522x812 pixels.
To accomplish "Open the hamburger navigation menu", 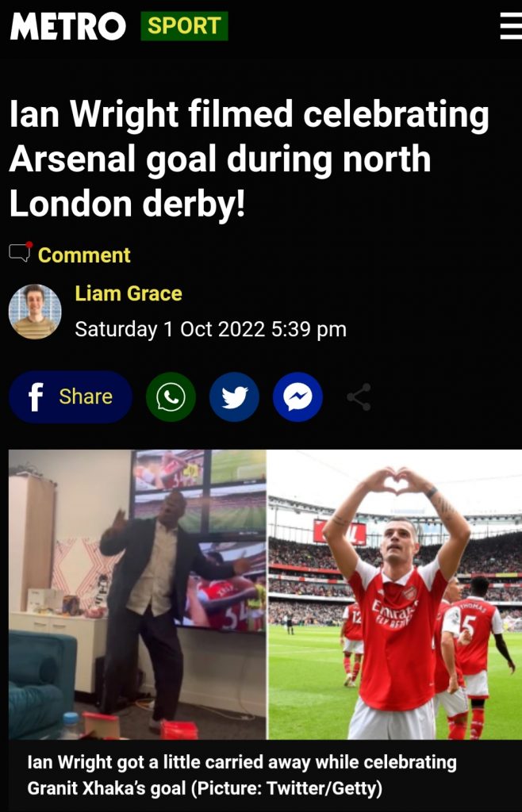I will pos(509,25).
